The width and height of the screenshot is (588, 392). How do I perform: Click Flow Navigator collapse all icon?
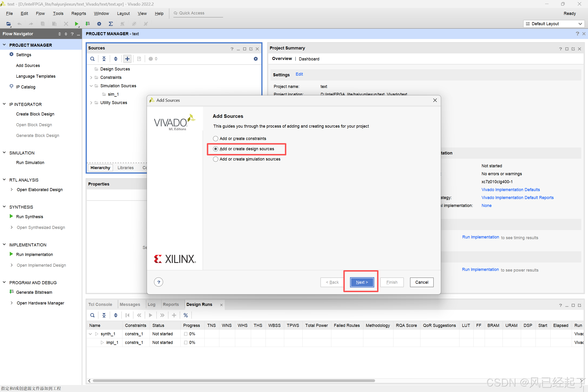(x=59, y=34)
